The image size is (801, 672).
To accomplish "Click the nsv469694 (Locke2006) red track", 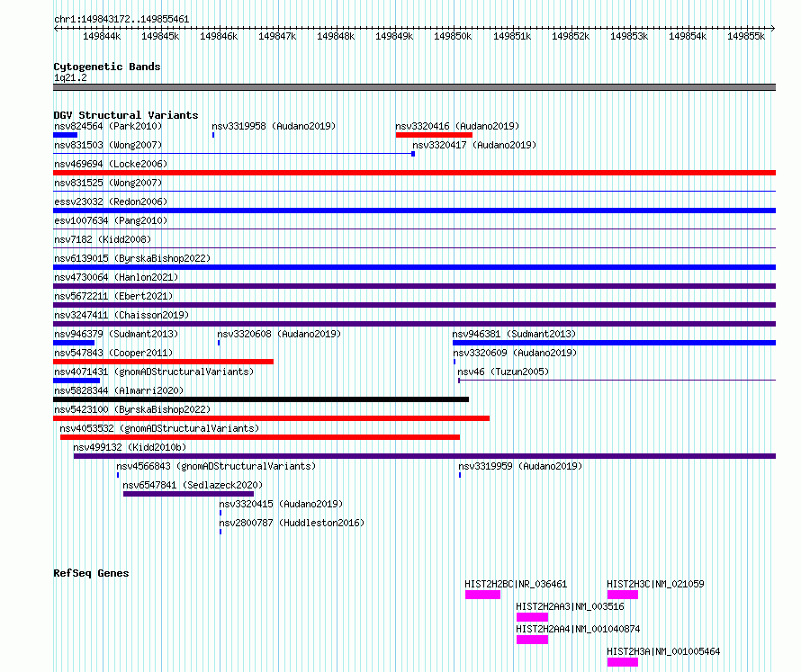I will coord(414,173).
